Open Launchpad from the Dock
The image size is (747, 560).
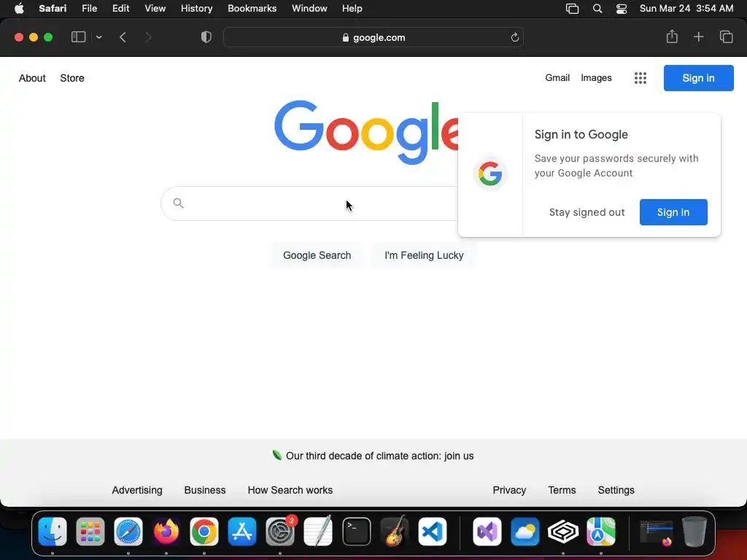tap(90, 532)
